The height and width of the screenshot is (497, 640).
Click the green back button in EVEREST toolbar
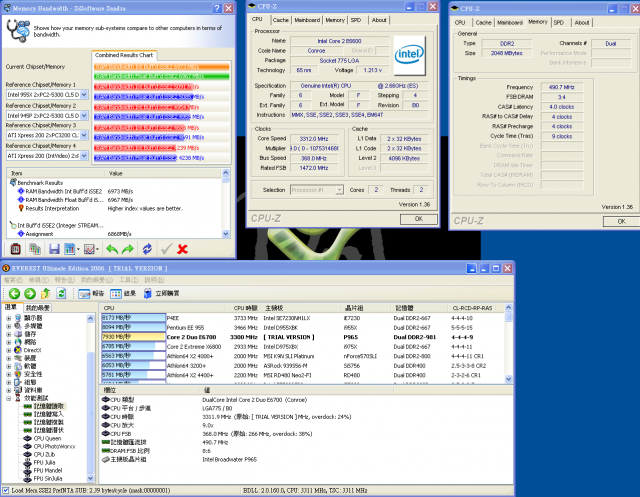point(14,293)
